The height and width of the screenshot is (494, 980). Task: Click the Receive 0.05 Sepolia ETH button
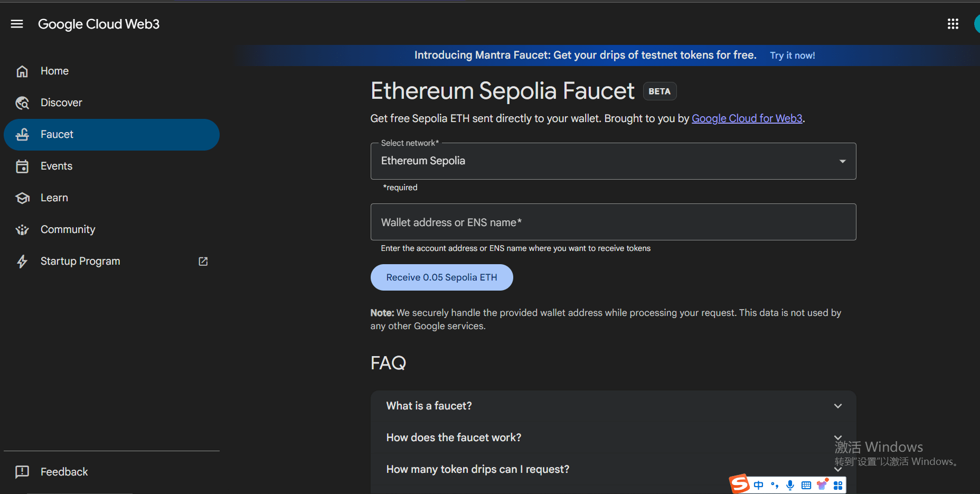click(x=441, y=277)
